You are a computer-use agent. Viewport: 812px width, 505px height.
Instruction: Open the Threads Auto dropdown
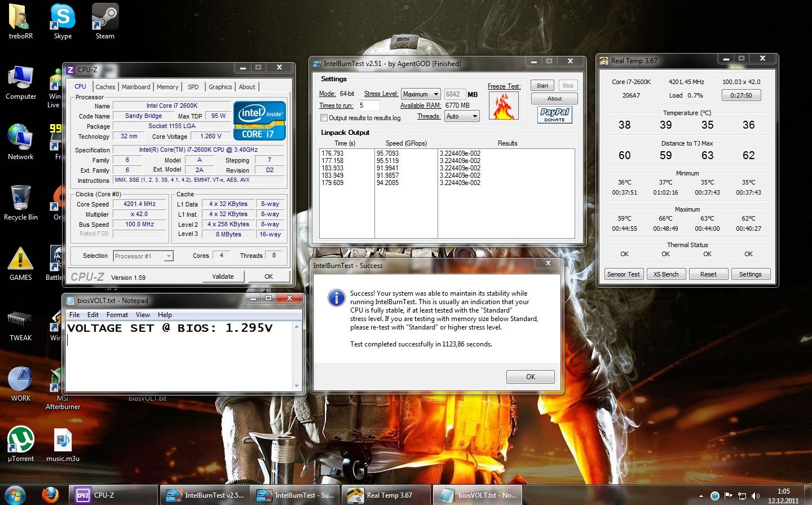(x=462, y=116)
